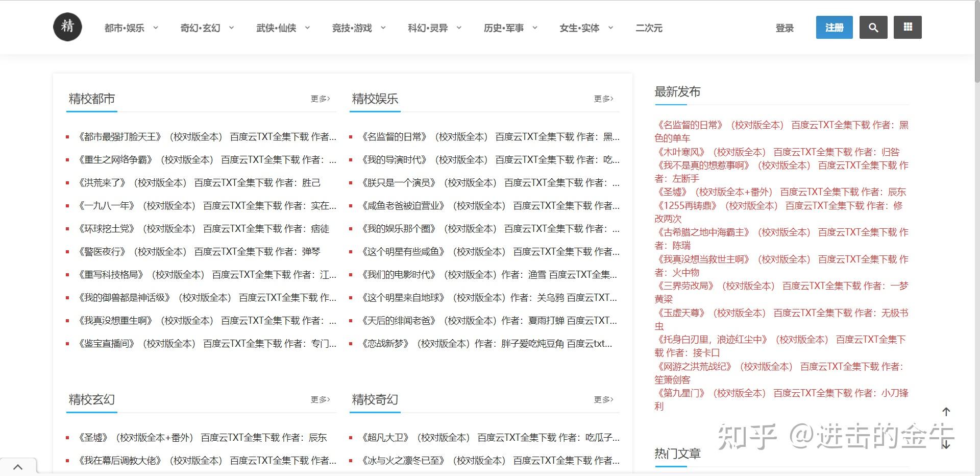980x476 pixels.
Task: Open the novel 《恋战新梦》
Action: pyautogui.click(x=486, y=344)
